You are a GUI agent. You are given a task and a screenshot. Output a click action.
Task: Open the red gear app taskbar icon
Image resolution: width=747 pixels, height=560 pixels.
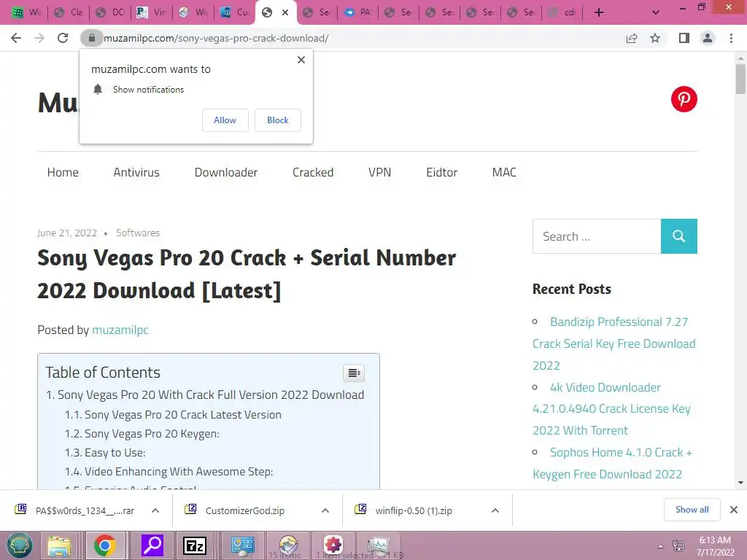tap(333, 545)
